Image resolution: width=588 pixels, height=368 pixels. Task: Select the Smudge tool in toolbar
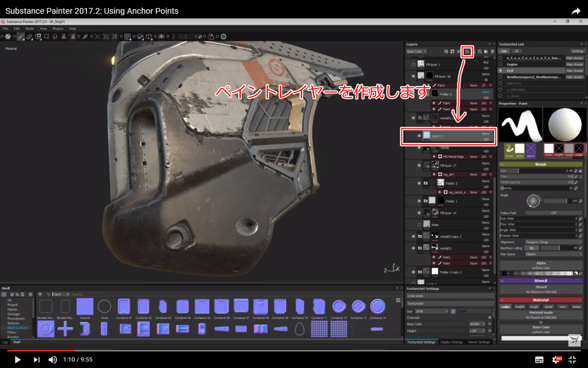point(55,36)
